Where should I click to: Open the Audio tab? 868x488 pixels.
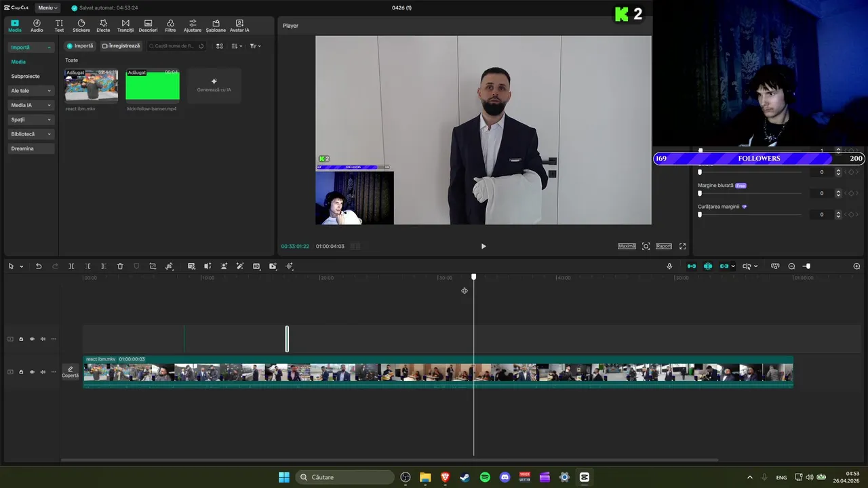tap(37, 26)
